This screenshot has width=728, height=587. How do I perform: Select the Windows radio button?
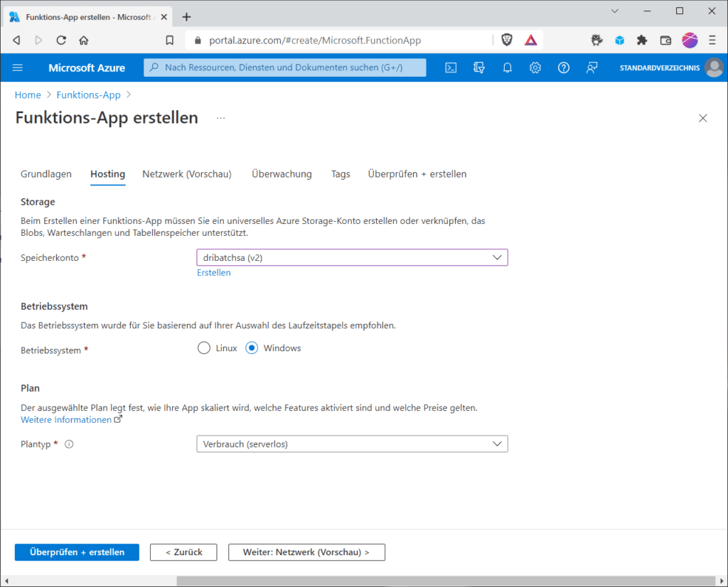click(252, 348)
